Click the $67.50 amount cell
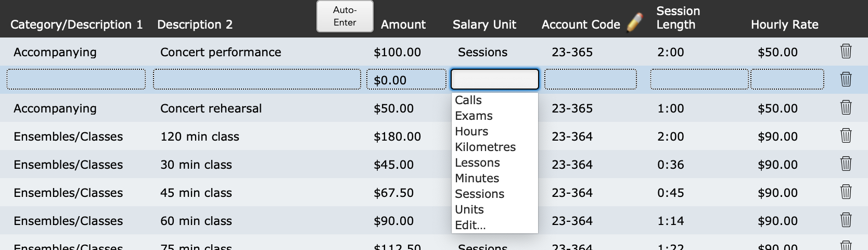 coord(393,193)
